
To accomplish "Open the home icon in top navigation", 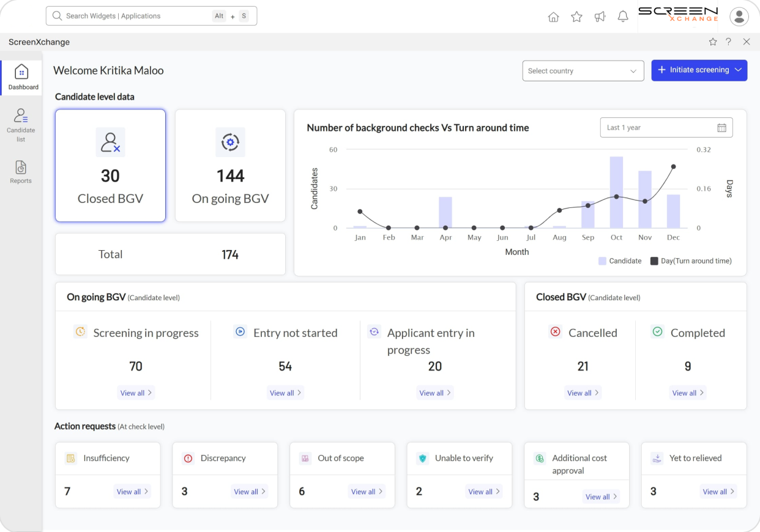I will [x=553, y=17].
